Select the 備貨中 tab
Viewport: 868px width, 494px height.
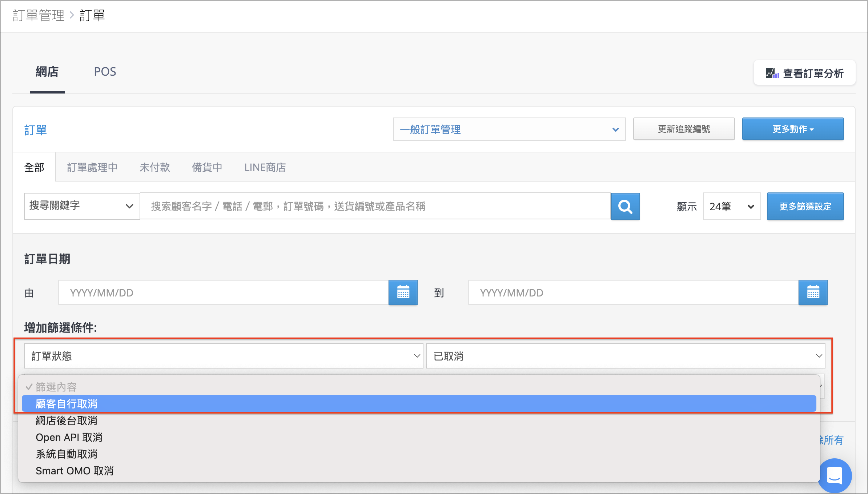(207, 167)
